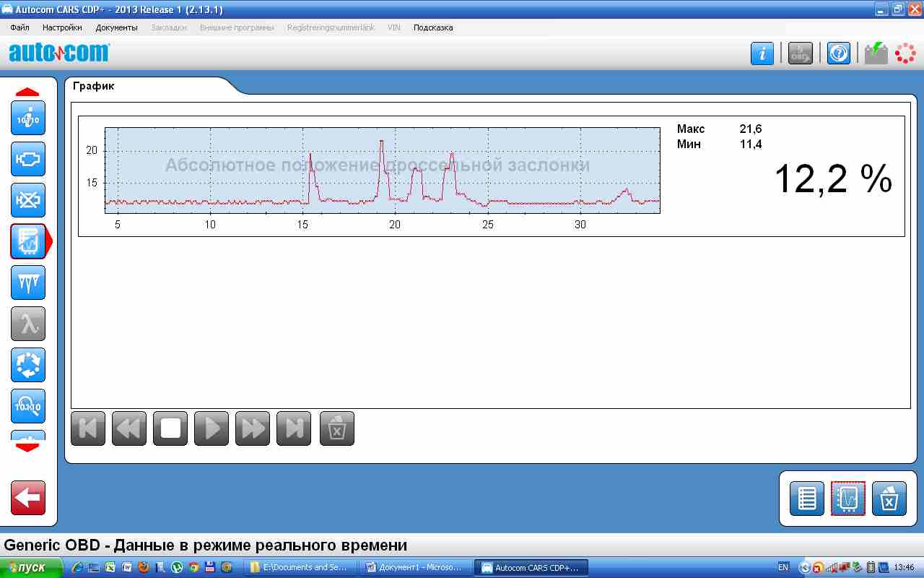Open the lambda sensor sidebar icon
Screen dimensions: 924x578
pos(28,324)
